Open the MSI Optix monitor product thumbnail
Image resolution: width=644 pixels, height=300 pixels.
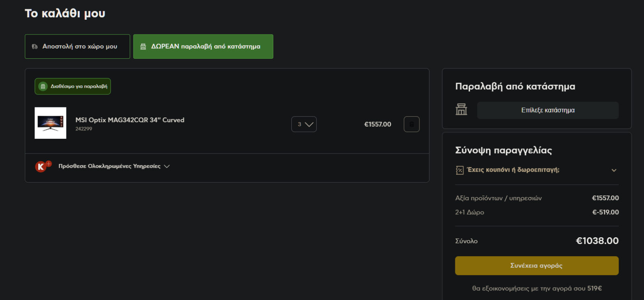[50, 123]
